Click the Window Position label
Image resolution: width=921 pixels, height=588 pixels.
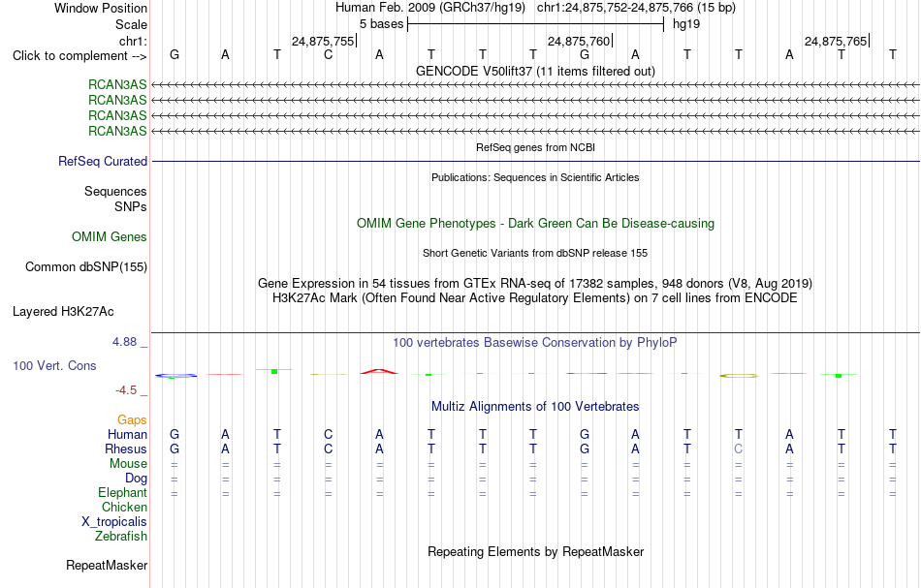(x=101, y=8)
